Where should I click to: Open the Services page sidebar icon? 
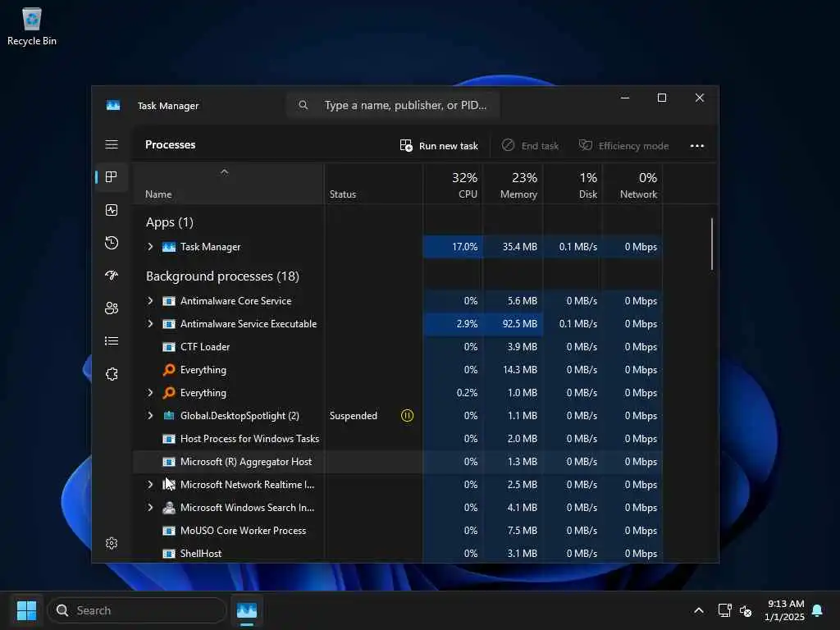tap(112, 374)
